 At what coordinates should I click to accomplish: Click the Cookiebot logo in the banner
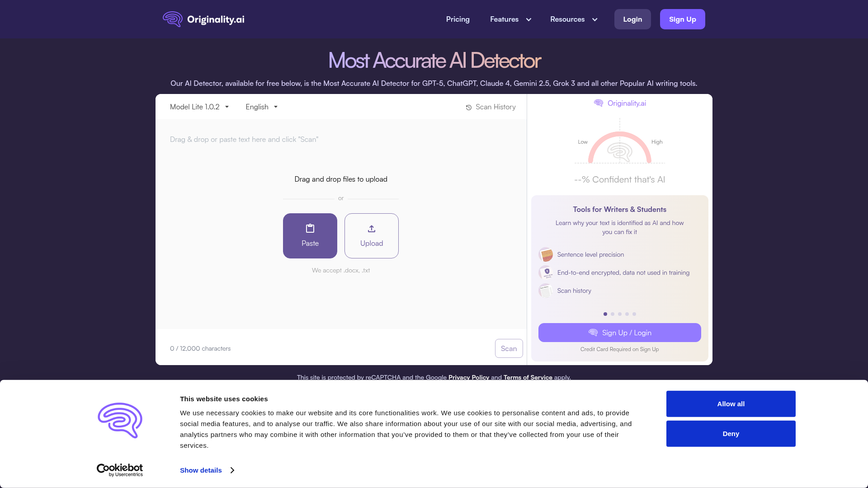[x=119, y=470]
